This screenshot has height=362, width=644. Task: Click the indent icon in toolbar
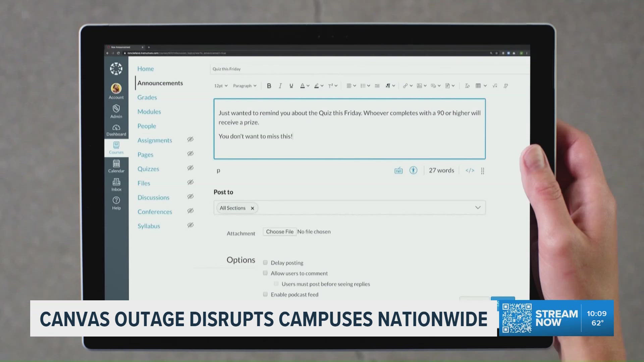click(377, 86)
